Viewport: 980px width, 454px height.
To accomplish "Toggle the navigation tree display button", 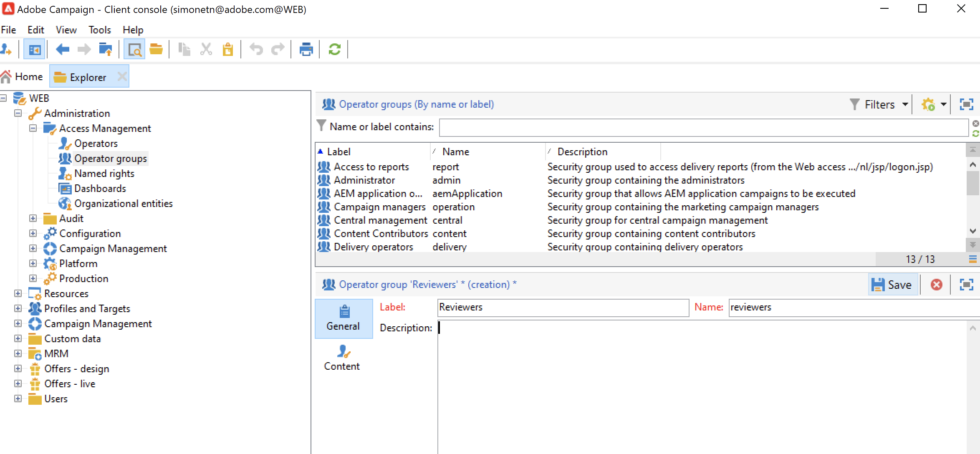I will [34, 50].
